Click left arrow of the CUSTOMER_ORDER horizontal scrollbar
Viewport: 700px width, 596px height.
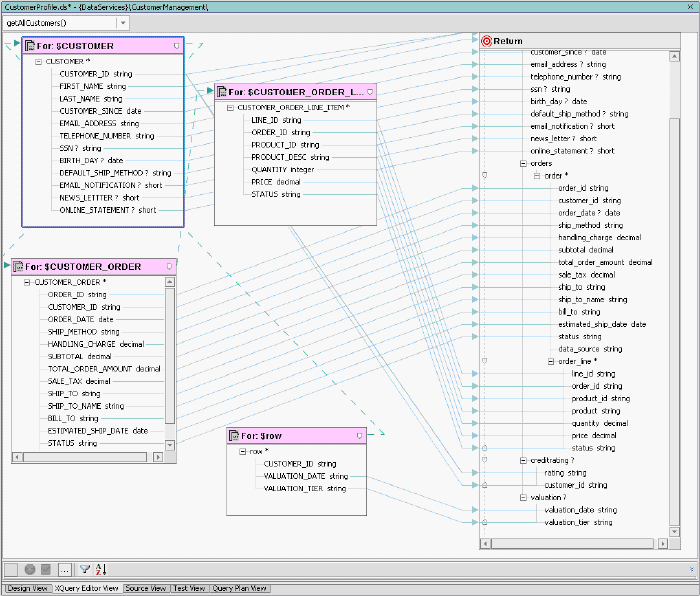[17, 457]
